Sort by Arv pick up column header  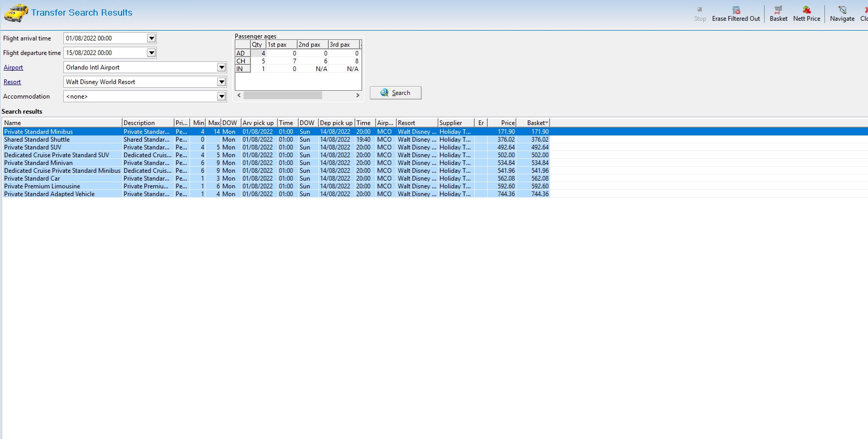(259, 123)
